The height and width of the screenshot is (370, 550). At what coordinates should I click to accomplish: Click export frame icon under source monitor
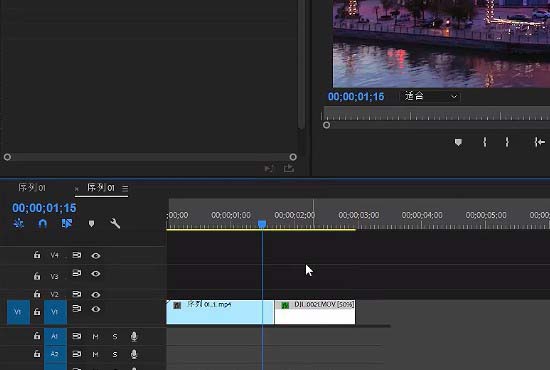[x=289, y=168]
